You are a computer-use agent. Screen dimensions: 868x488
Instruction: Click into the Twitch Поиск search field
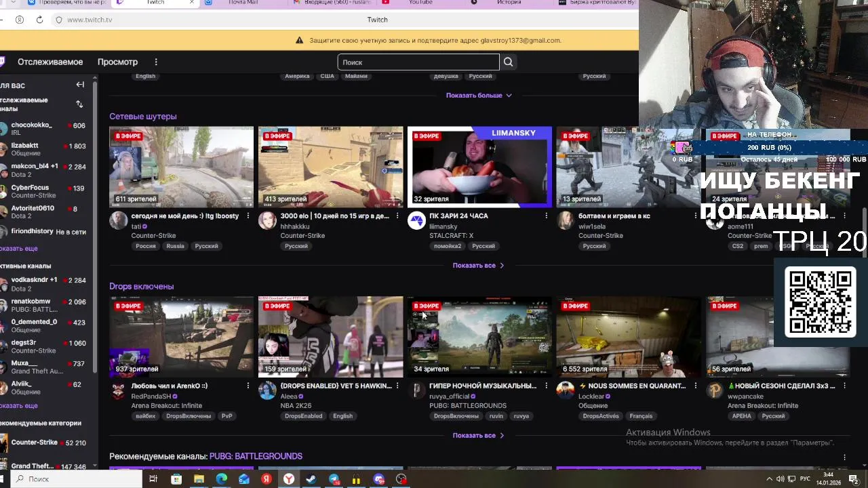(418, 62)
